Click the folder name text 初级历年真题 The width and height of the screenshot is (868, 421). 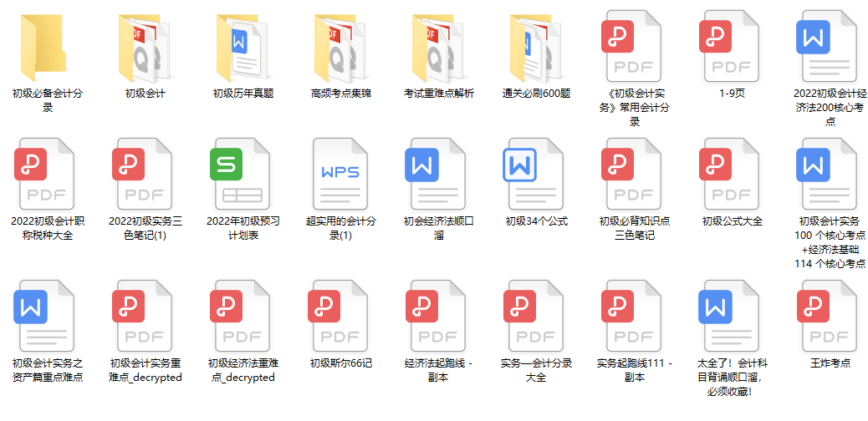[x=243, y=94]
